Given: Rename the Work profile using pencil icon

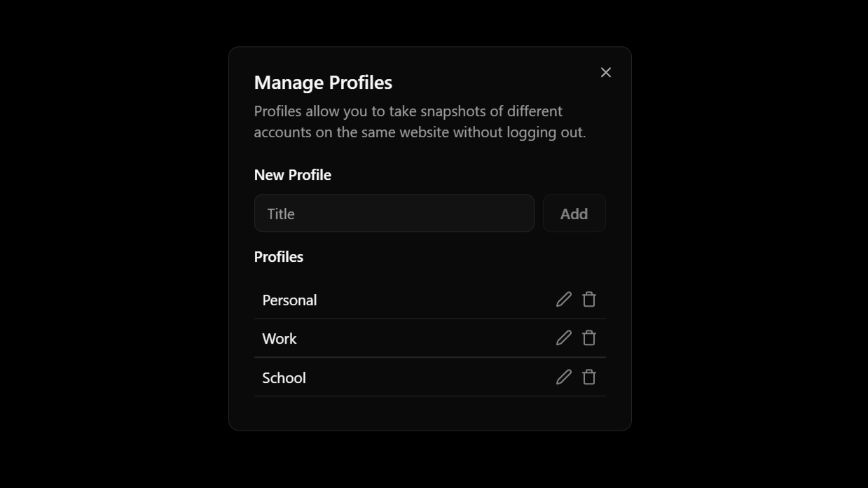Looking at the screenshot, I should (564, 338).
